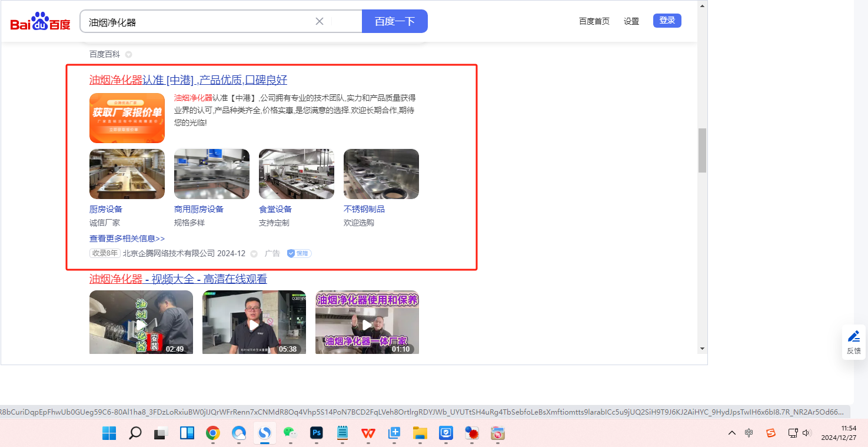Open Google Chrome from the taskbar
The width and height of the screenshot is (868, 447).
[x=212, y=433]
